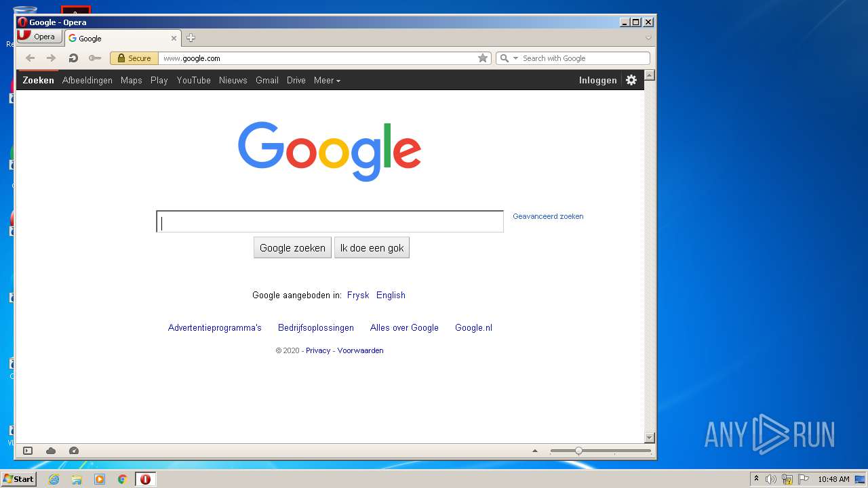Click the scrollbar up arrow
The image size is (868, 488).
(x=650, y=75)
